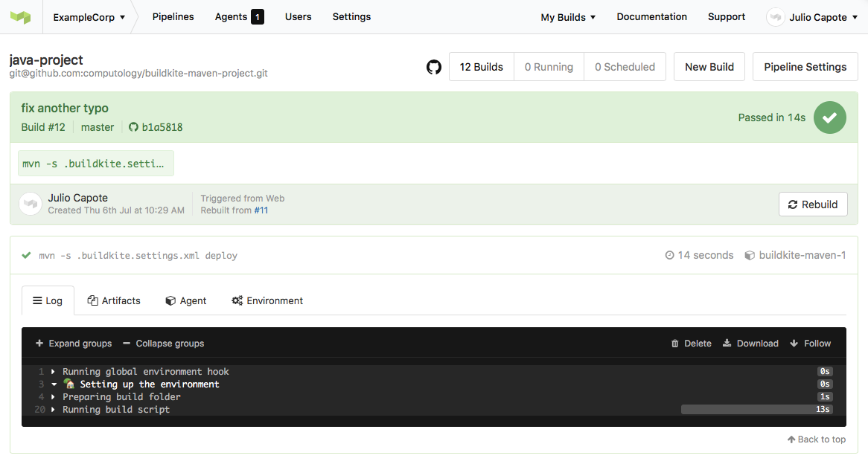Click Julio Capote's avatar in build details
The image size is (868, 467).
[x=31, y=204]
